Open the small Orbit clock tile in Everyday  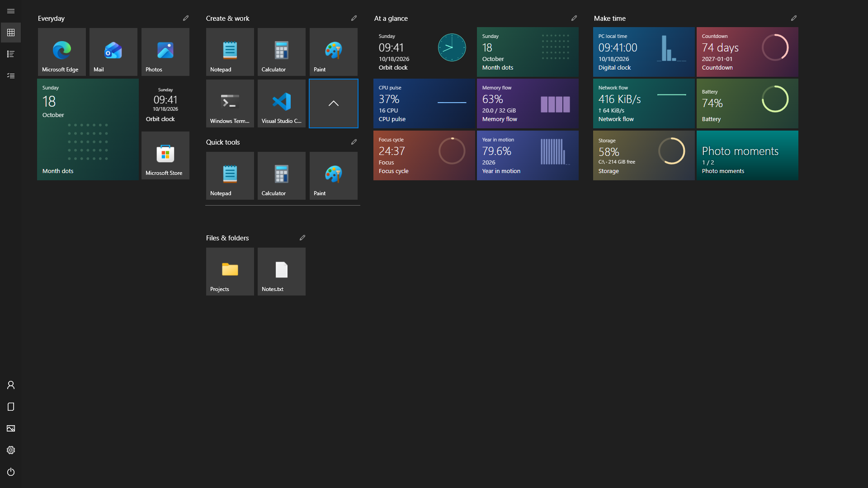point(165,103)
